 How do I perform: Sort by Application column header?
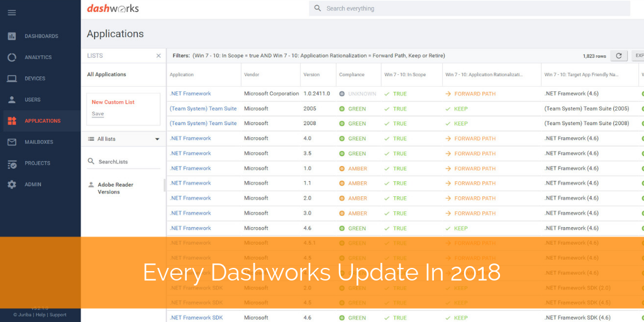[182, 75]
